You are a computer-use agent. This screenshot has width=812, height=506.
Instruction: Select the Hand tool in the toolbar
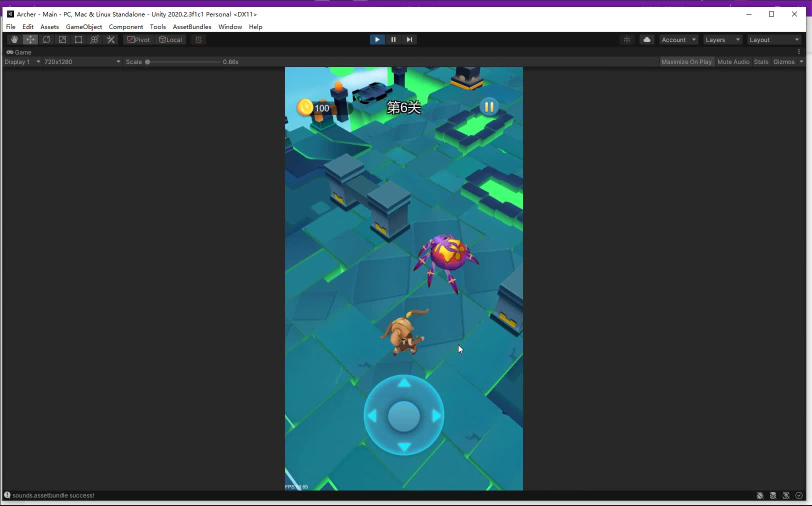[x=14, y=39]
